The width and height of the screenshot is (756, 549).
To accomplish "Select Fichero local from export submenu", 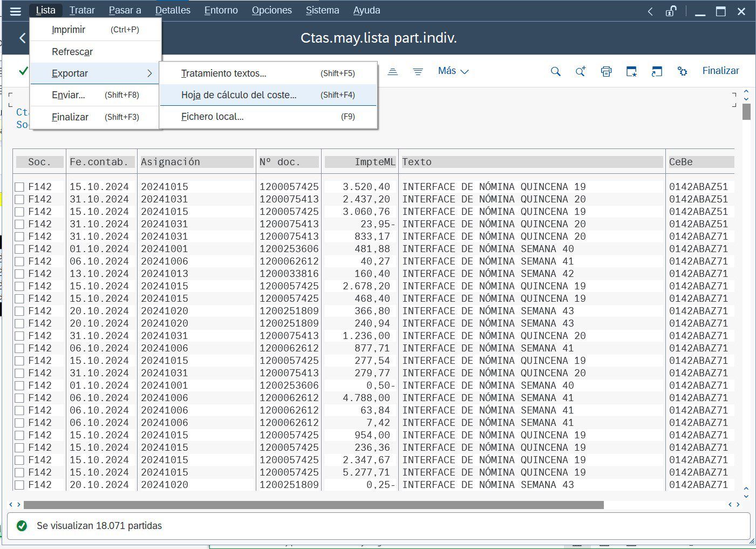I will 212,117.
